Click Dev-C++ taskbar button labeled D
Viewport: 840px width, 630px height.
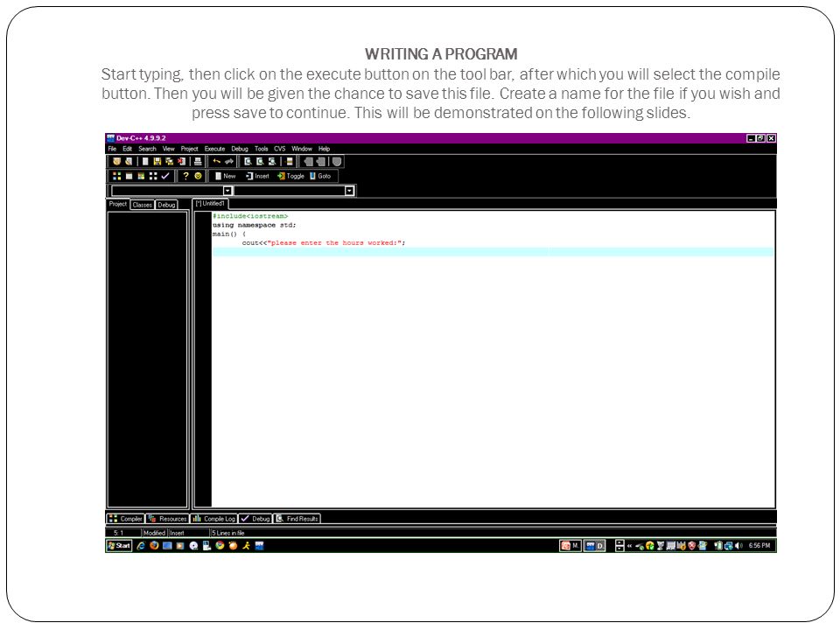point(594,546)
